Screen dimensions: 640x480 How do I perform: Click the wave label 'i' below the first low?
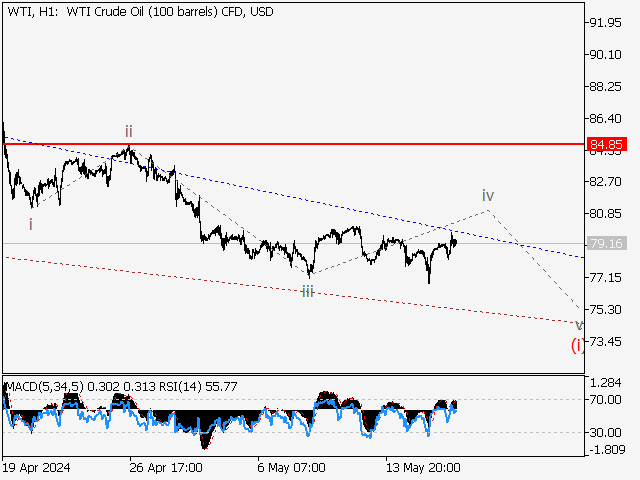pyautogui.click(x=31, y=224)
